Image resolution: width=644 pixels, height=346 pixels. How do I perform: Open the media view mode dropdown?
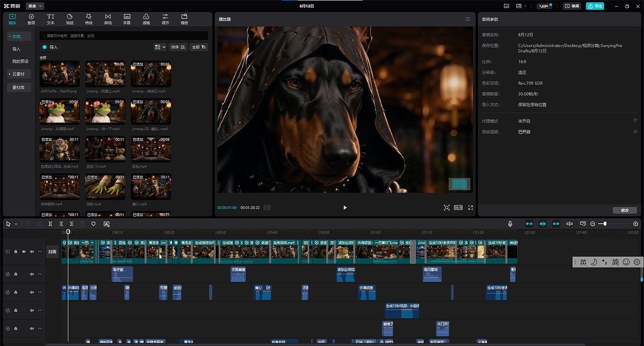(160, 47)
